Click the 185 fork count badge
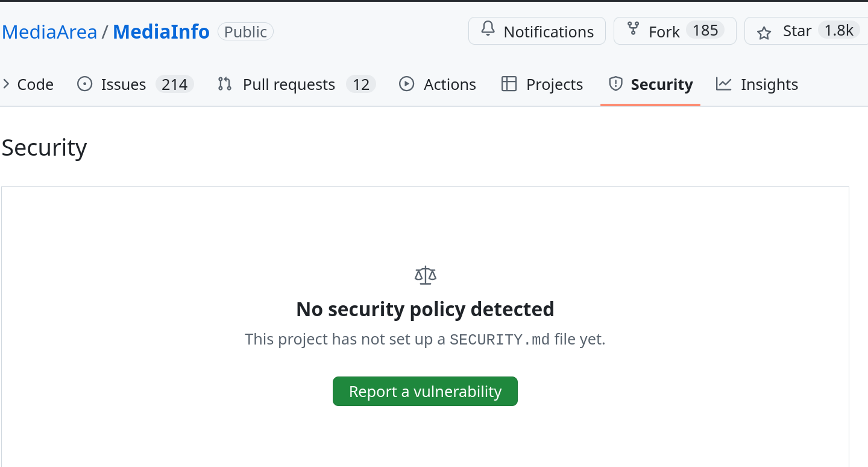Screen dimensions: 868x467 tap(705, 31)
